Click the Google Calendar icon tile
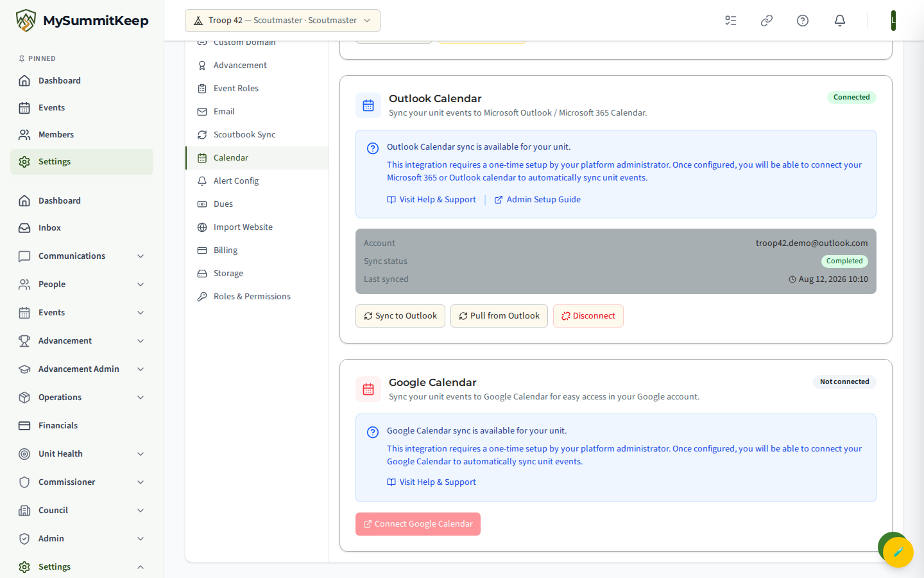The height and width of the screenshot is (578, 924). pos(368,389)
